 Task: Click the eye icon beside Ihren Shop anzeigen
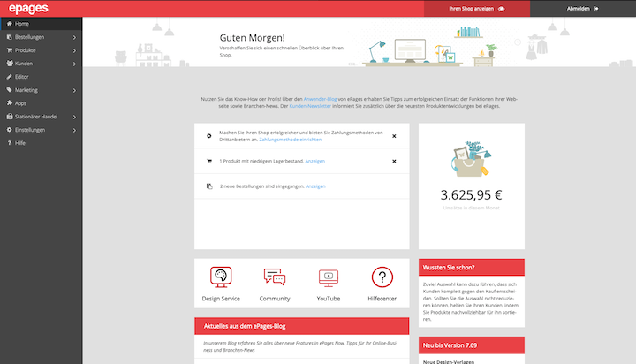point(501,8)
